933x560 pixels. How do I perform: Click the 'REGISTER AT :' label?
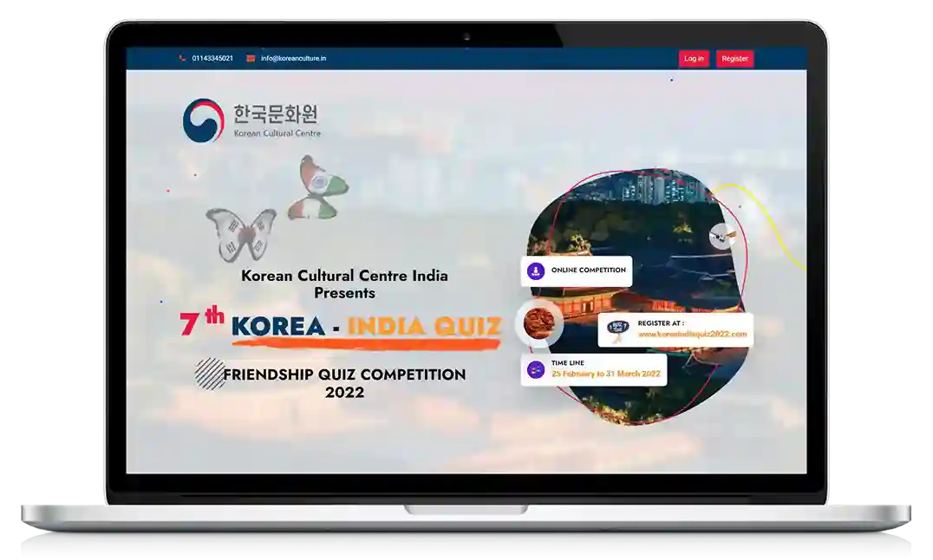(x=661, y=323)
